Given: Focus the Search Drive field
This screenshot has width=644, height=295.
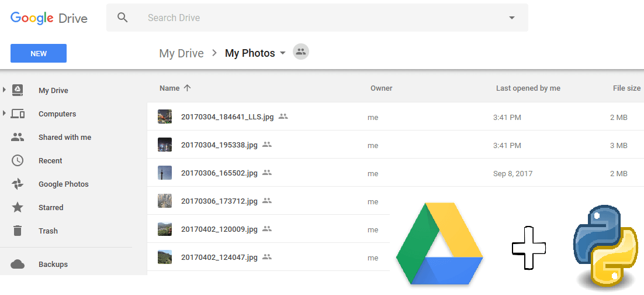Looking at the screenshot, I should 317,18.
